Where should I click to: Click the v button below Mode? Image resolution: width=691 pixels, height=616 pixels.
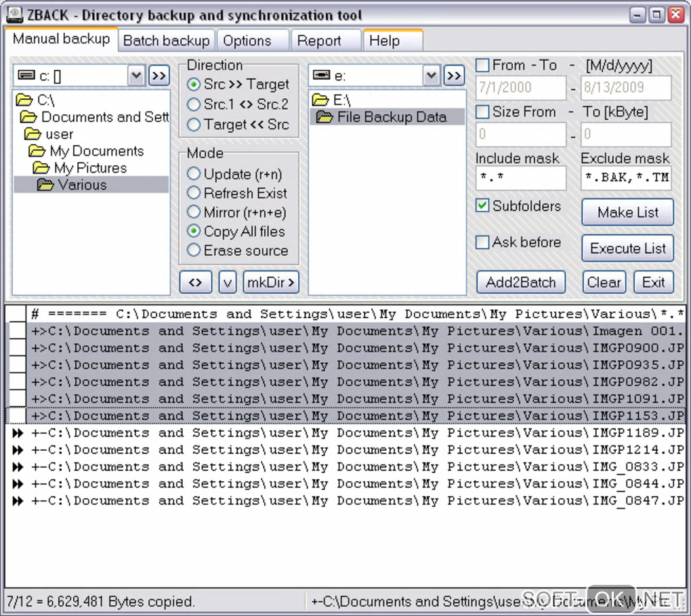[228, 282]
